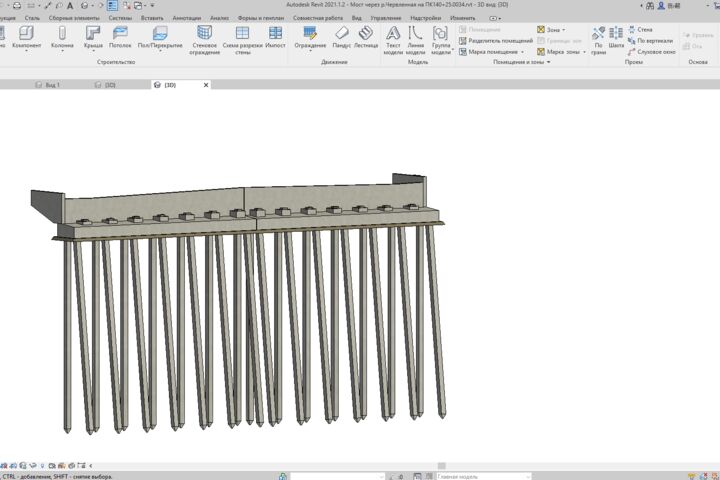The image size is (720, 480).
Task: Pick the Пандус ramp tool
Action: coord(342,37)
